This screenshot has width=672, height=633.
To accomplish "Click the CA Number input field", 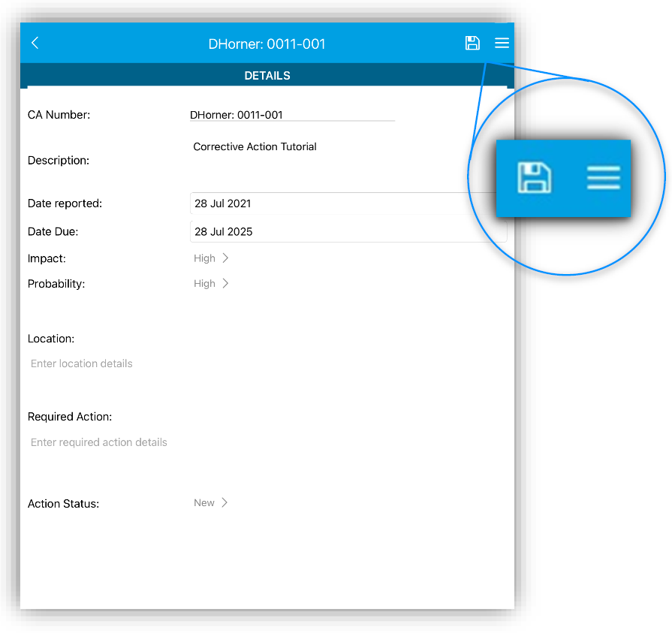I will 292,115.
